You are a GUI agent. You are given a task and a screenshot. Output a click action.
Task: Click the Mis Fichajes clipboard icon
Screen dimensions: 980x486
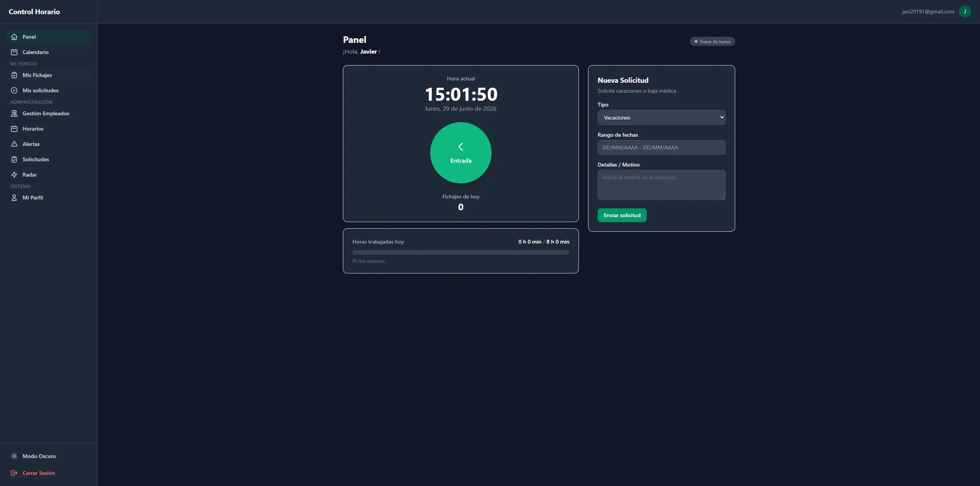tap(14, 75)
